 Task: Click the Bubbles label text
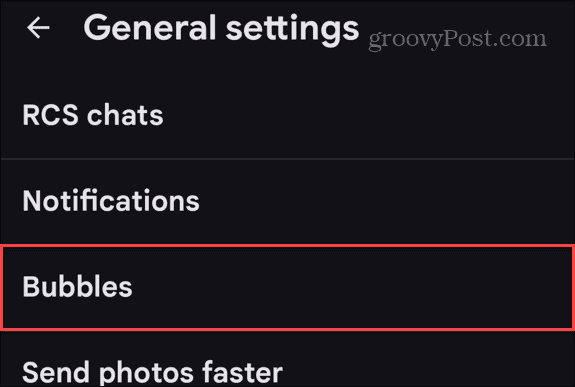(77, 286)
